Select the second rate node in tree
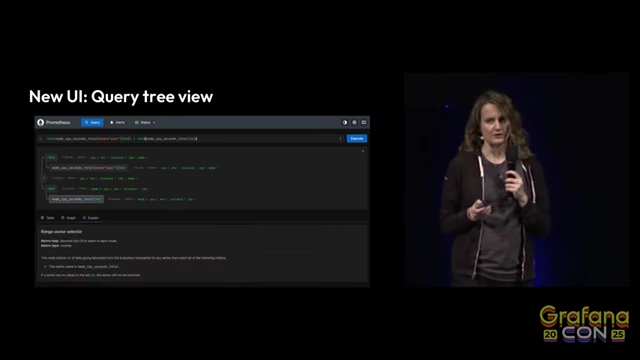The image size is (640, 360). (51, 189)
